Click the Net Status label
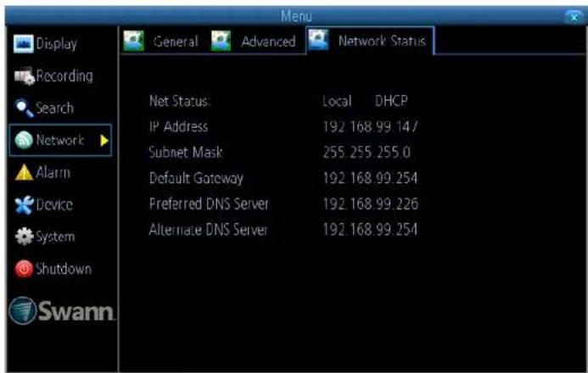The height and width of the screenshot is (373, 588). [180, 101]
